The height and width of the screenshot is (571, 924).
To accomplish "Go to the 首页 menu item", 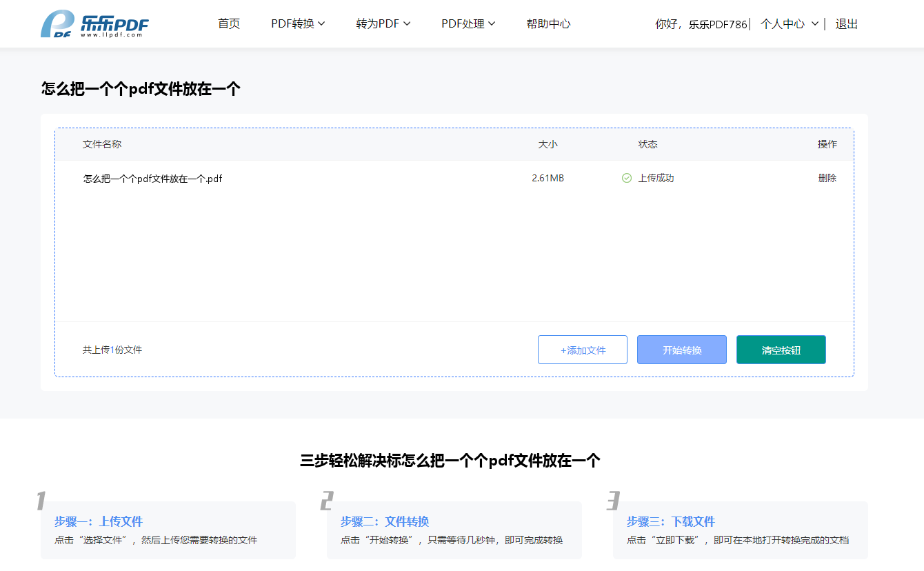I will (229, 23).
